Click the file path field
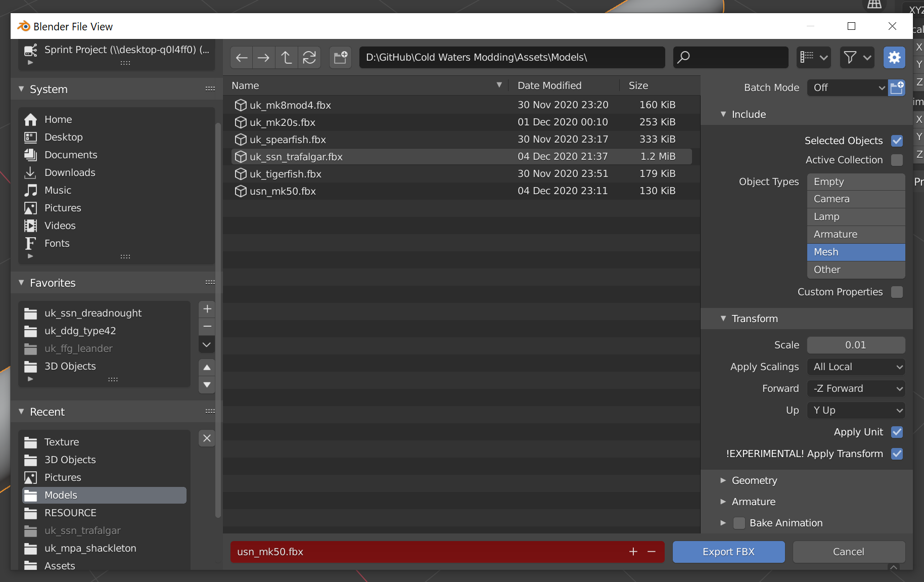Image resolution: width=924 pixels, height=582 pixels. pos(512,58)
